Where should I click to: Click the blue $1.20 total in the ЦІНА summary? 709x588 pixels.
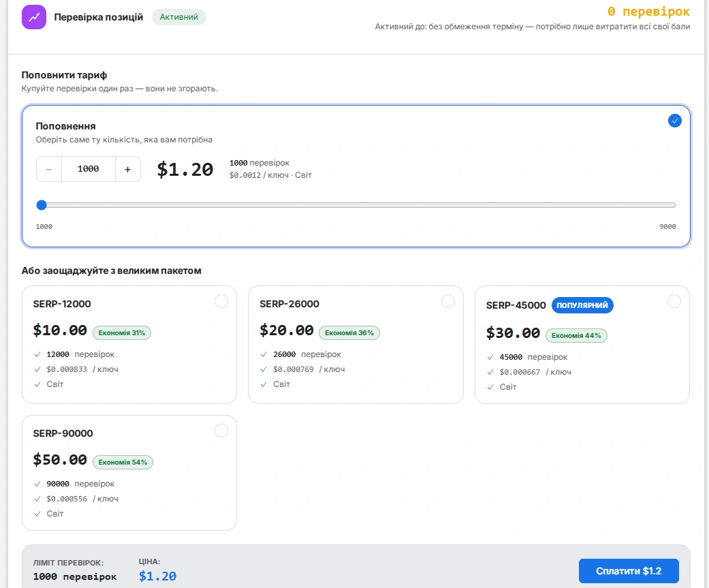coord(157,576)
